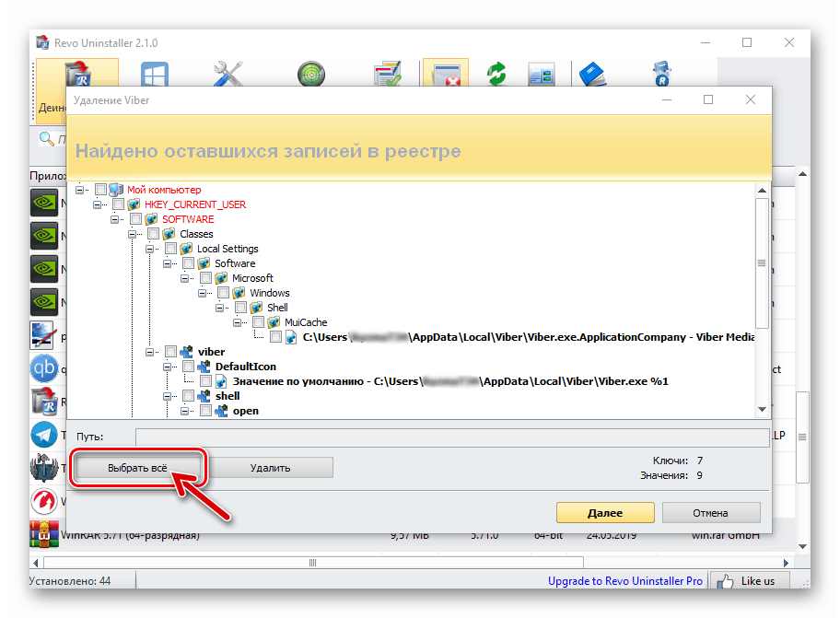Click the Установлено: 44 status text
Screen dimensions: 840x618
tap(70, 581)
